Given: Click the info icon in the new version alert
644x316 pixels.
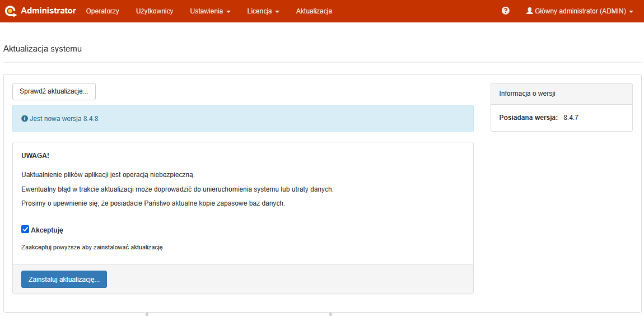Looking at the screenshot, I should (25, 119).
